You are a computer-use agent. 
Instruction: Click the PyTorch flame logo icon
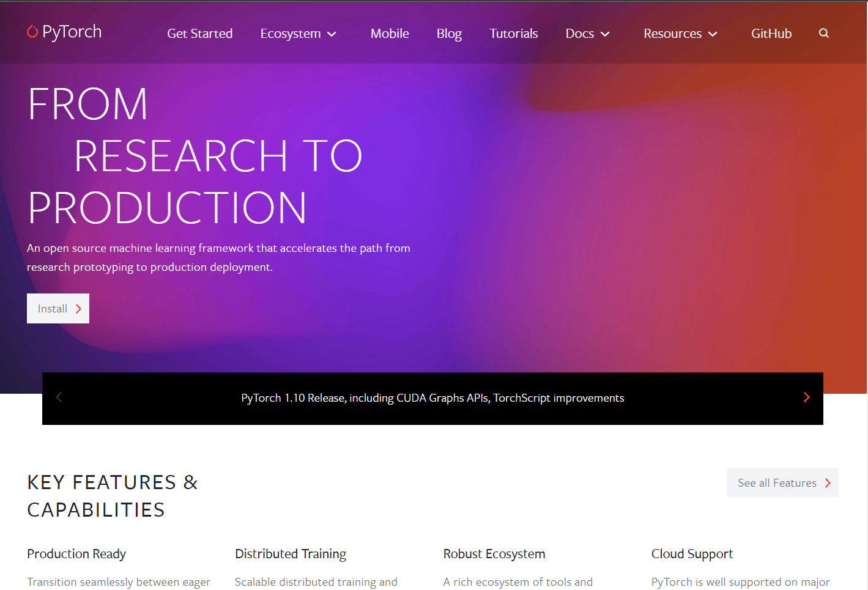(32, 31)
